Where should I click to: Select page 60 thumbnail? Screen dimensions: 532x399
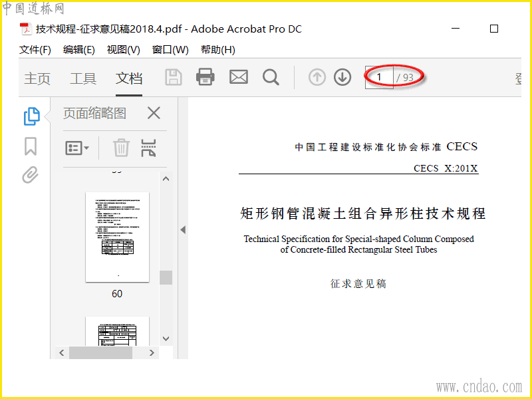pos(118,237)
